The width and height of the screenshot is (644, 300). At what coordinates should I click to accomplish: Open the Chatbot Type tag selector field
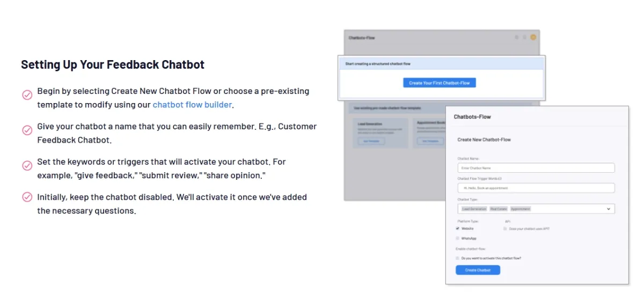[x=536, y=209]
